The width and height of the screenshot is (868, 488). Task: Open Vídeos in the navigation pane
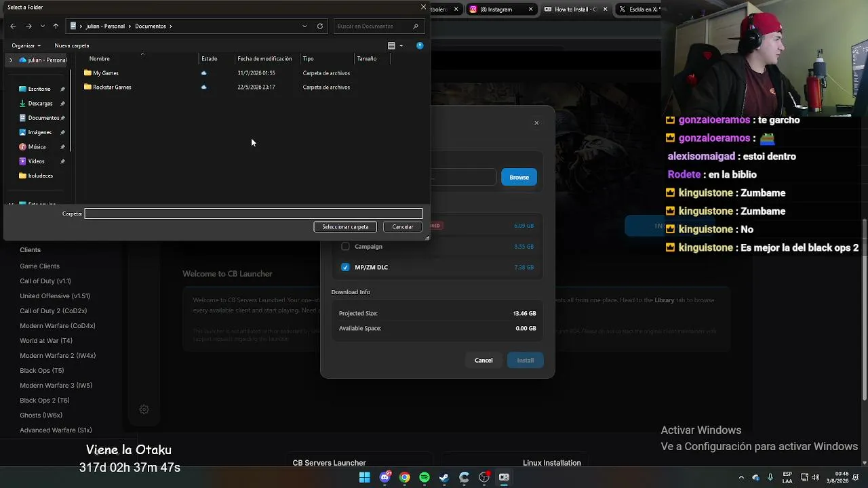coord(36,161)
